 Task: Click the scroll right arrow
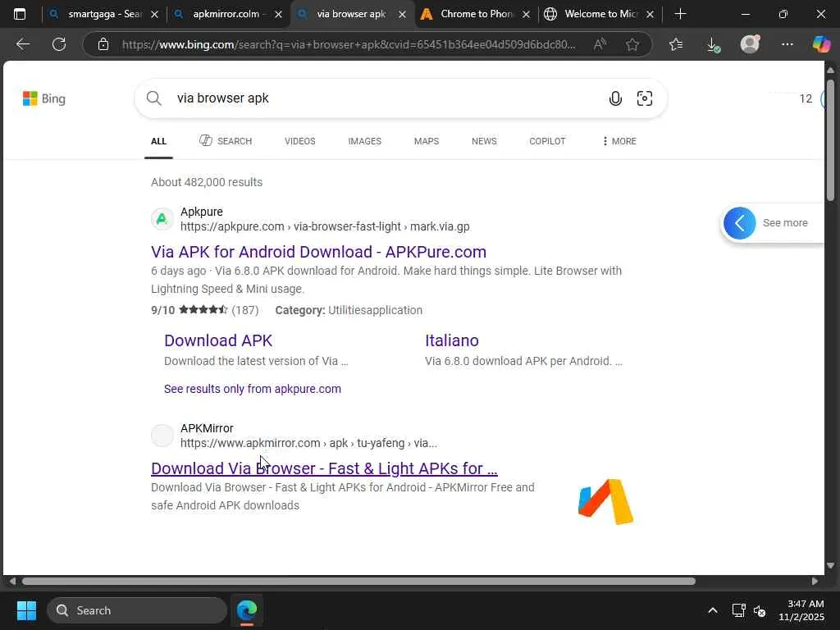pyautogui.click(x=815, y=582)
